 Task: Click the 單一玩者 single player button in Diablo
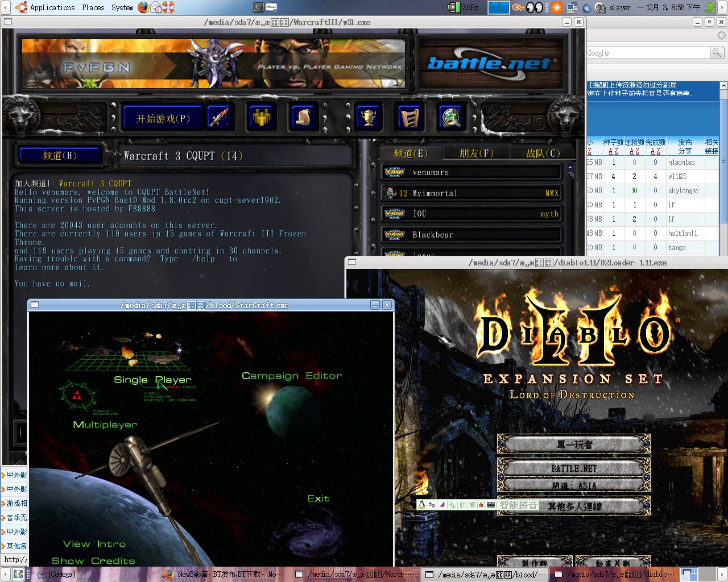574,444
